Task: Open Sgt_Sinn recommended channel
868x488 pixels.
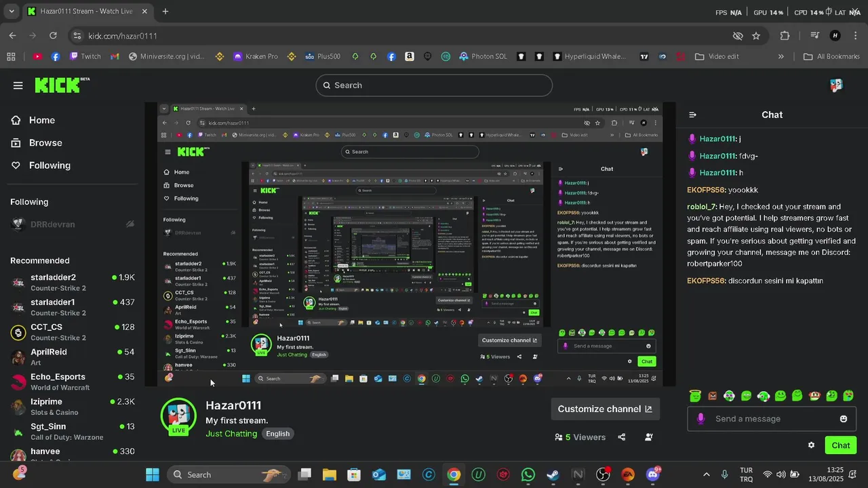Action: (73, 431)
